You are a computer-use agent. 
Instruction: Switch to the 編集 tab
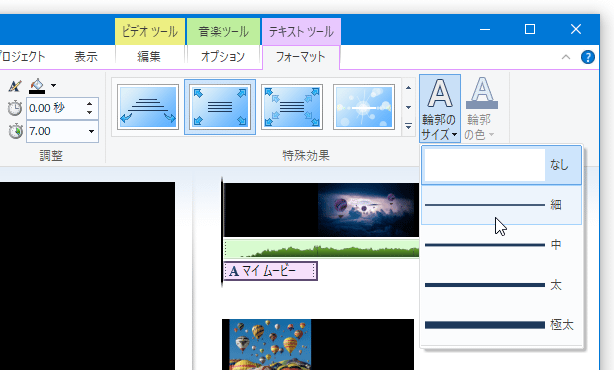[x=149, y=57]
